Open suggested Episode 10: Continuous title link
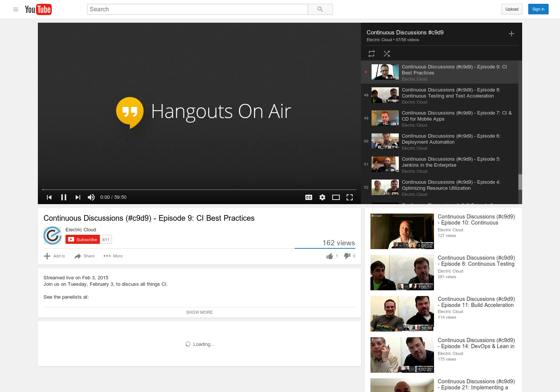Screen dimensions: 560x392 tap(476, 220)
